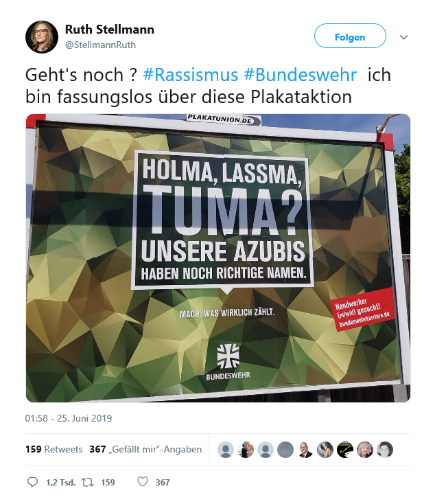Click the Ruth Stellmann display name

(x=110, y=30)
